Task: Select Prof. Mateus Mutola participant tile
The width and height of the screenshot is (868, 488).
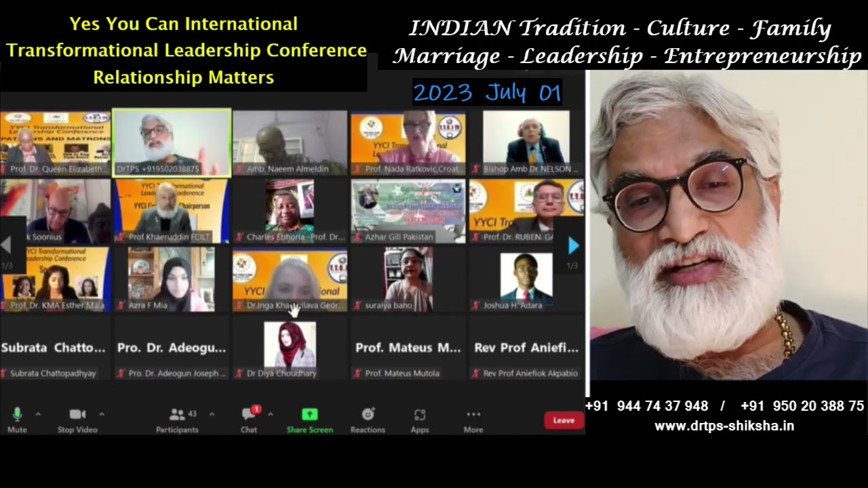Action: pos(408,347)
